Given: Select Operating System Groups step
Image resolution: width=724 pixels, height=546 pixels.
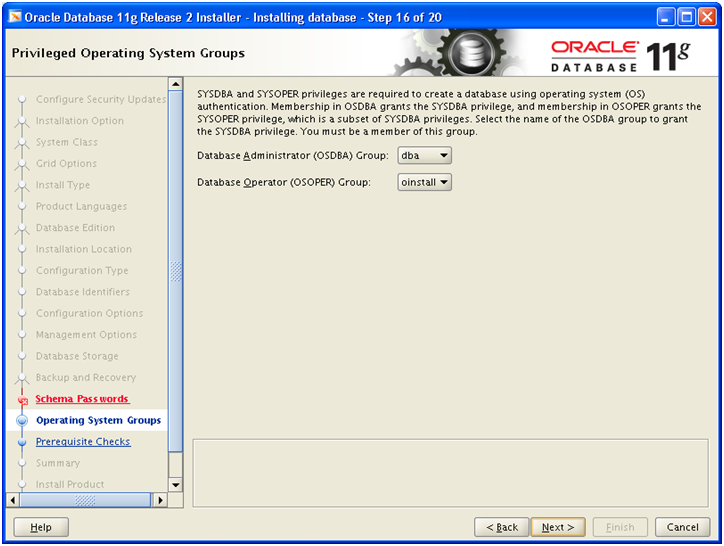Looking at the screenshot, I should coord(98,420).
